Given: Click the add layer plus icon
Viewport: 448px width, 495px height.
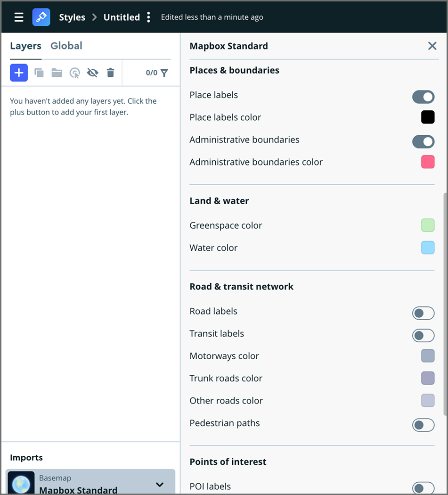Looking at the screenshot, I should [18, 73].
